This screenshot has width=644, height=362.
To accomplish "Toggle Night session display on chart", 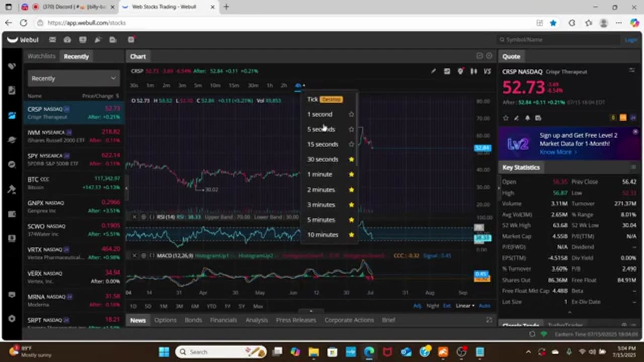I will (x=432, y=306).
